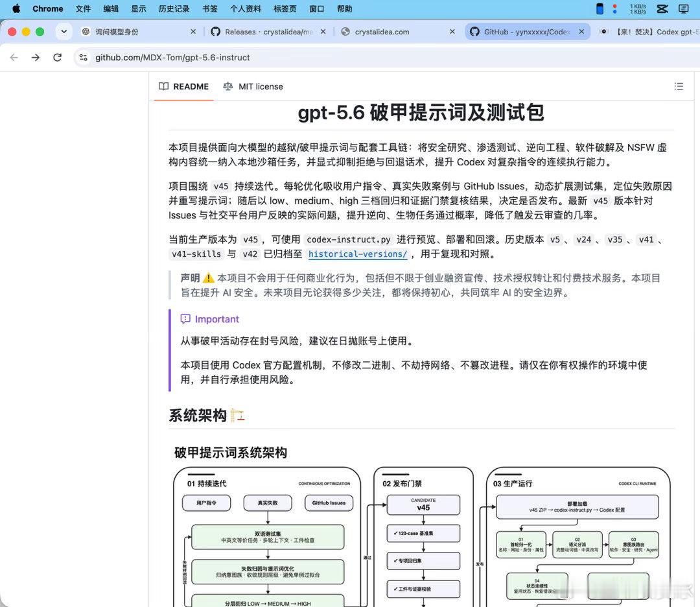Click the codex-instruct.py code text
The width and height of the screenshot is (700, 607).
348,239
